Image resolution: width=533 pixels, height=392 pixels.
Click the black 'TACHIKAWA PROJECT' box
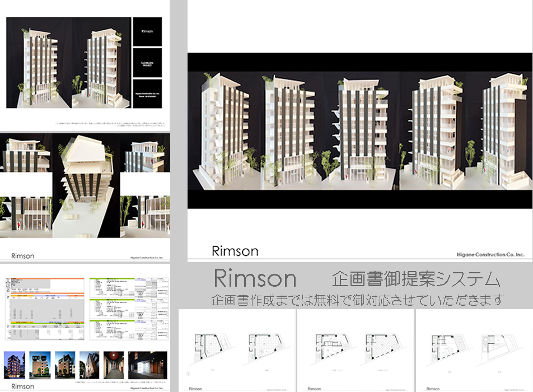coord(147,63)
